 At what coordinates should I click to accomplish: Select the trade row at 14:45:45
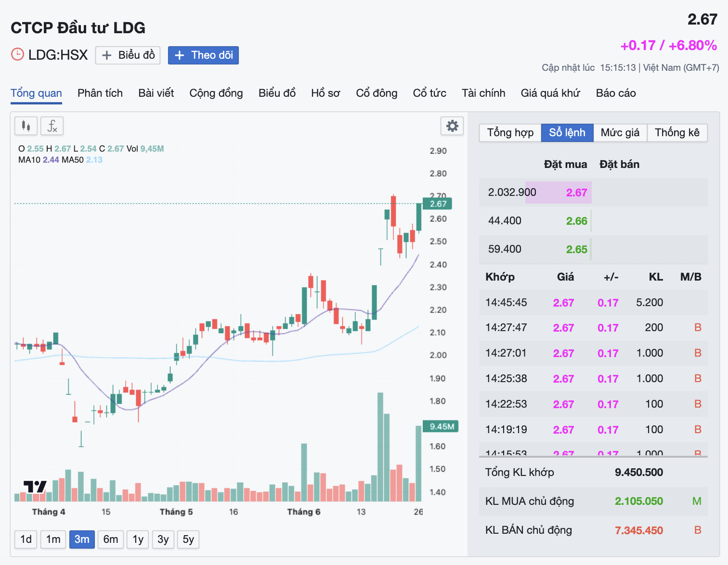[593, 303]
